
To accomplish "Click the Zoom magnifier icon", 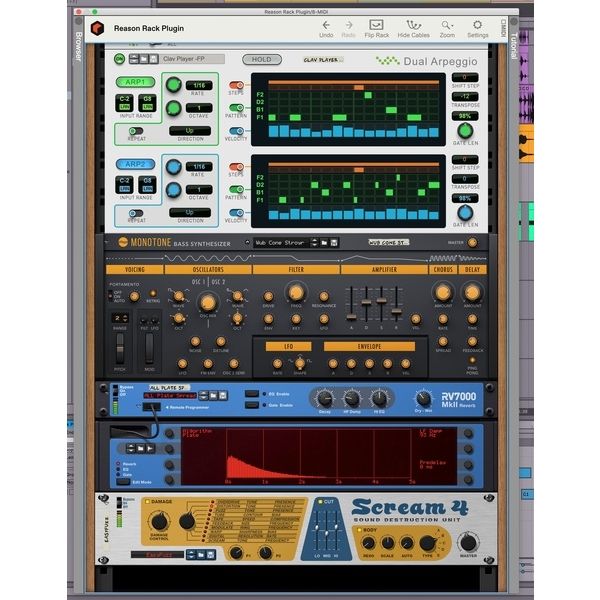I will click(447, 24).
